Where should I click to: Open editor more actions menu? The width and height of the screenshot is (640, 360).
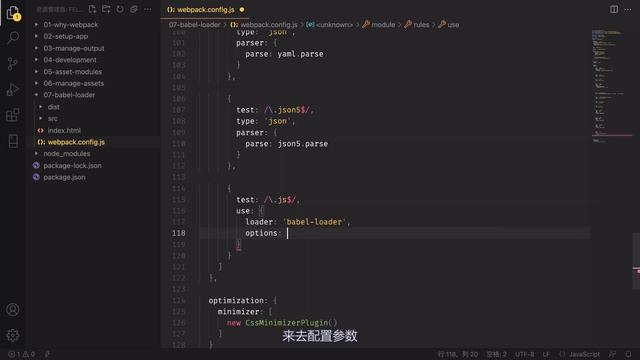(x=628, y=9)
